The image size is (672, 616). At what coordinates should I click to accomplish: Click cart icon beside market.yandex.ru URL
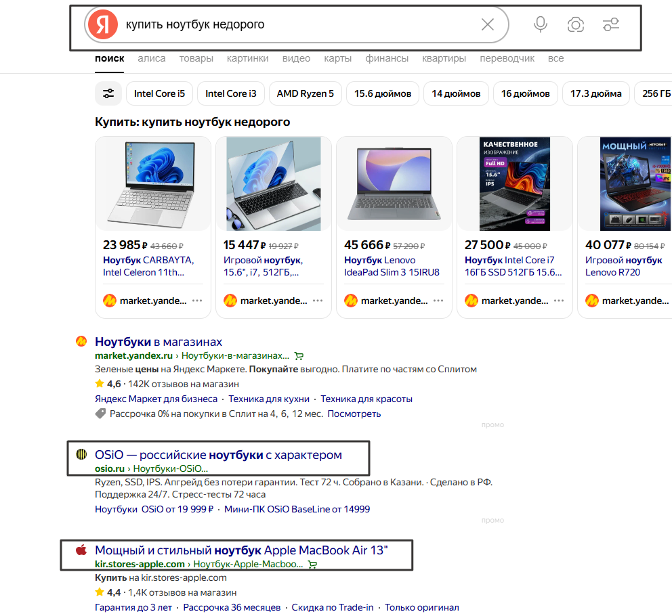click(299, 355)
